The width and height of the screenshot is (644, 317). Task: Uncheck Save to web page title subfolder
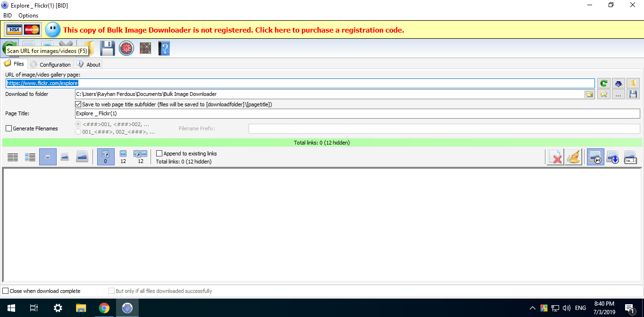[x=78, y=104]
